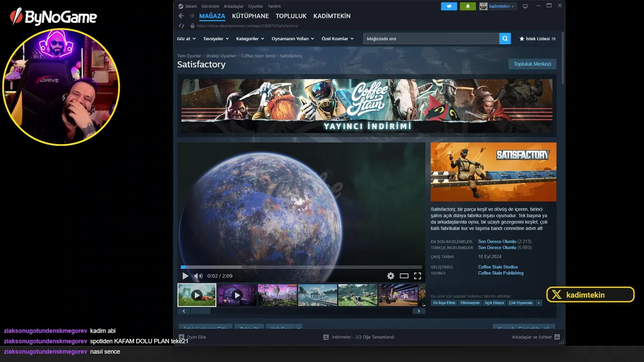Viewport: 644px width, 362px height.
Task: Open the Coffee Stain Studios developer link
Action: point(498,267)
